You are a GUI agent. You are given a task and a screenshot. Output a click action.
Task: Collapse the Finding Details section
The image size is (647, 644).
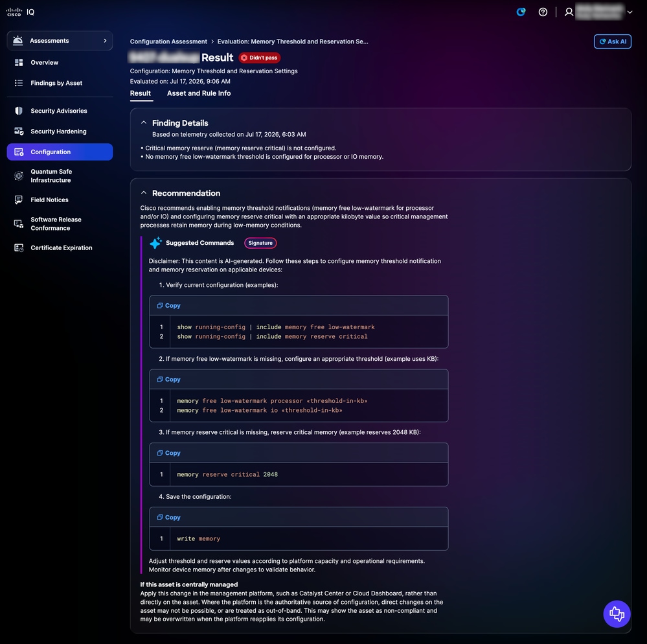point(144,122)
